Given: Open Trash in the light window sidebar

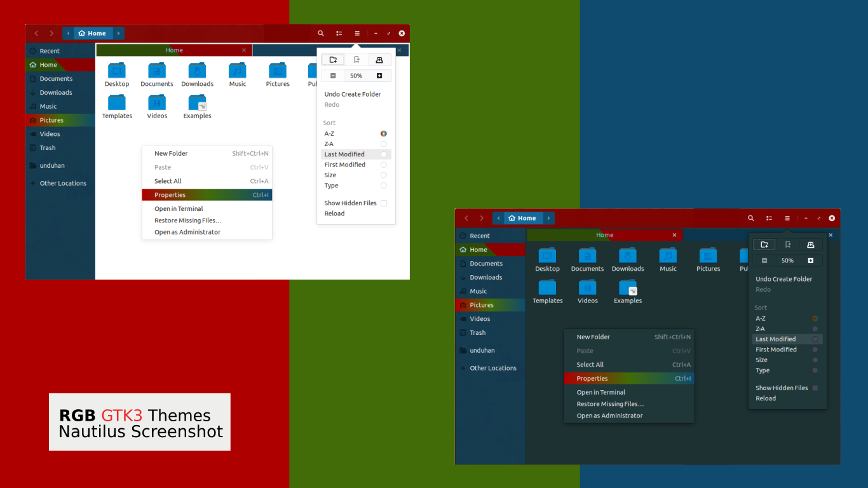Looking at the screenshot, I should click(x=60, y=147).
